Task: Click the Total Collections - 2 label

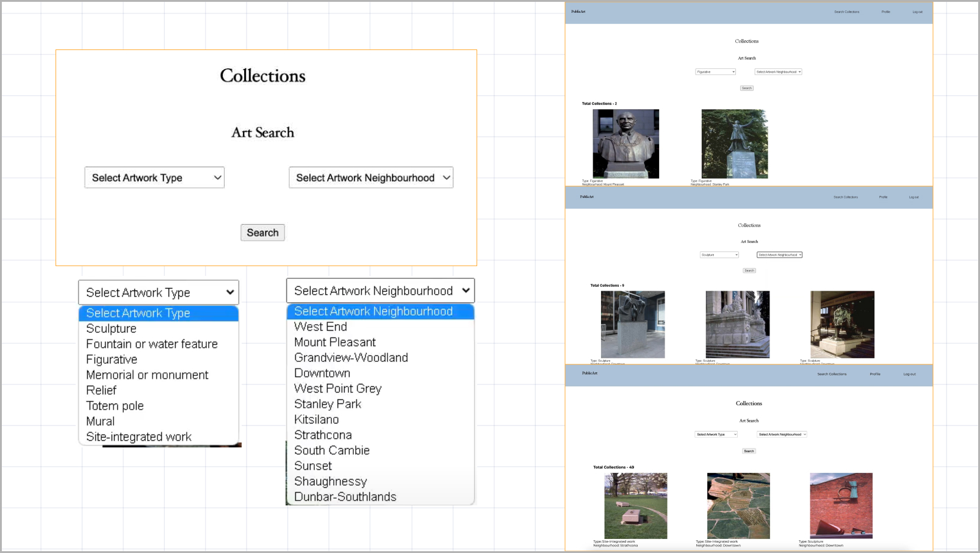Action: click(x=599, y=104)
